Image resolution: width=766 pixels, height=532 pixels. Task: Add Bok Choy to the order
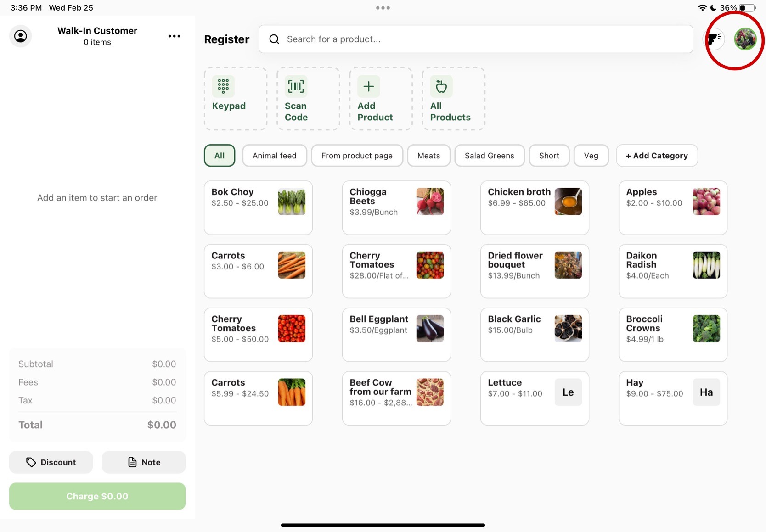tap(258, 207)
